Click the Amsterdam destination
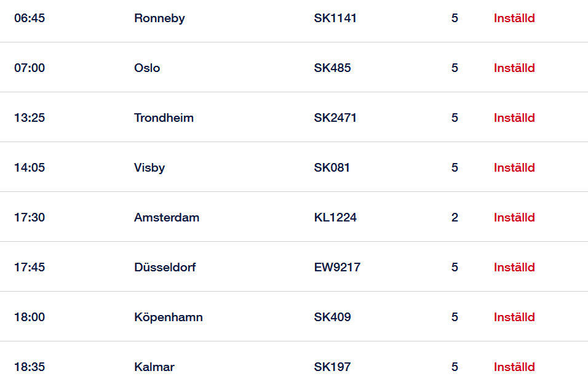The height and width of the screenshot is (387, 588). click(x=167, y=218)
